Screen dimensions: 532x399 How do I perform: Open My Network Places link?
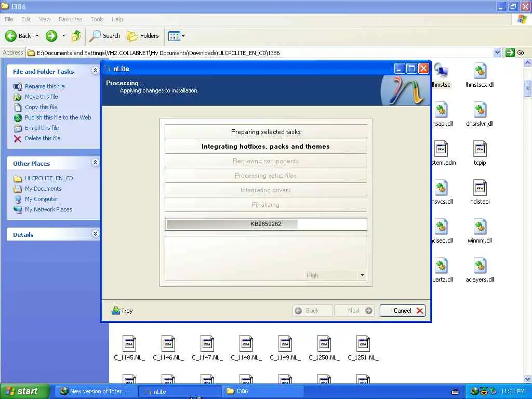pyautogui.click(x=48, y=210)
